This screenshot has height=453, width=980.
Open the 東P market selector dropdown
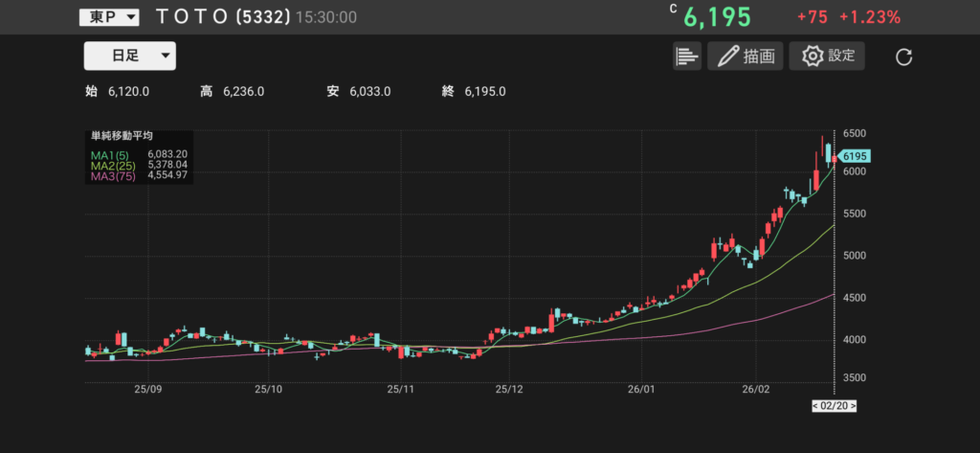tap(108, 17)
